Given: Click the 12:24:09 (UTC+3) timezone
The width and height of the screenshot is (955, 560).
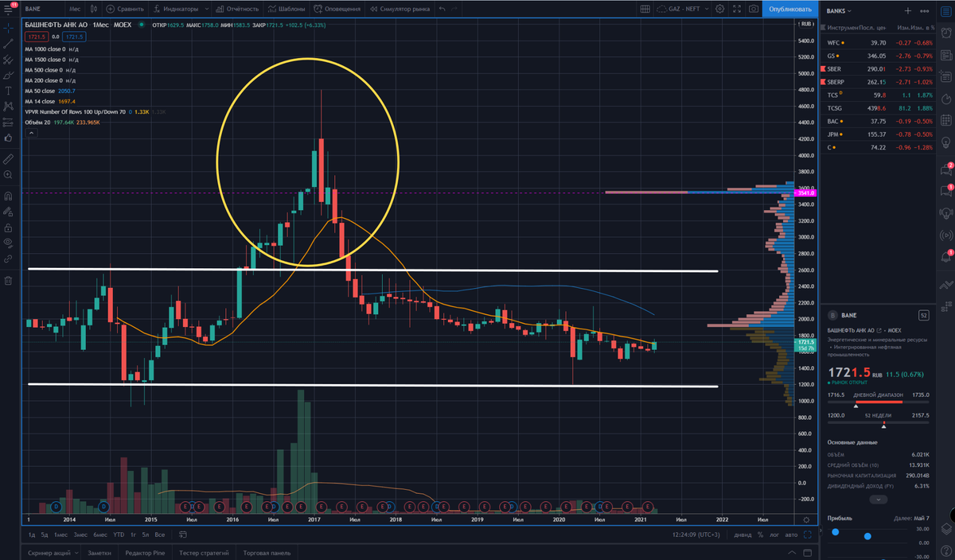Looking at the screenshot, I should [x=695, y=535].
